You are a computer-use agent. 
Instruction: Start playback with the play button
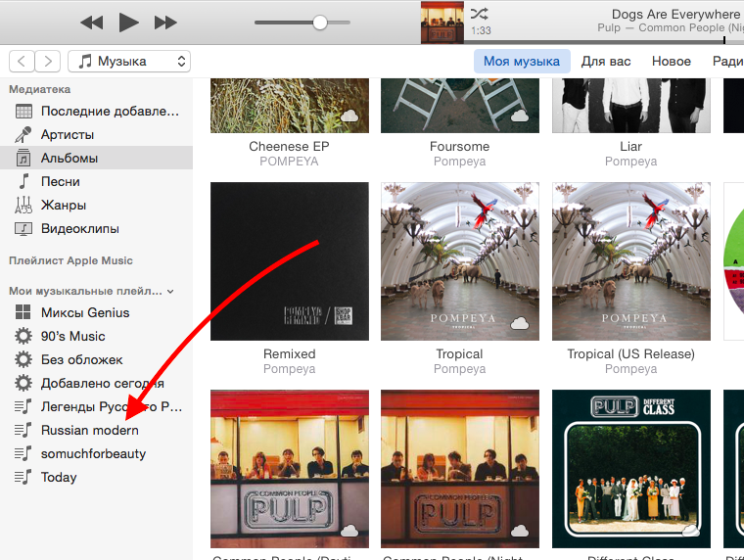click(128, 23)
